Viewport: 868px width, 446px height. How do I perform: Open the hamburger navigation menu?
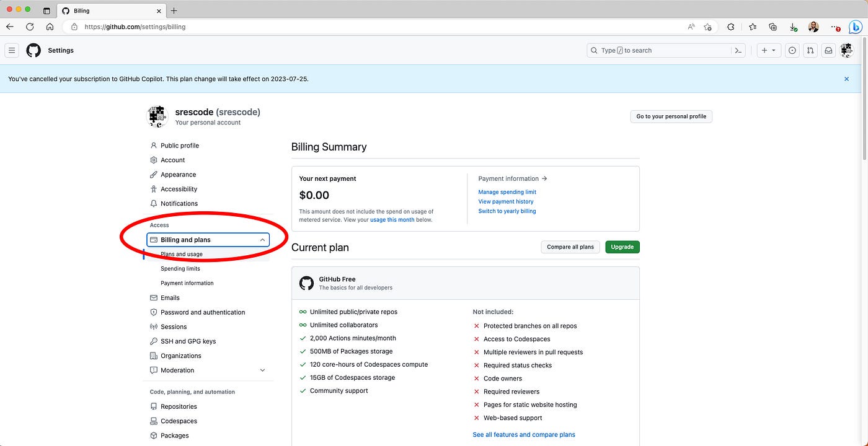pos(12,50)
